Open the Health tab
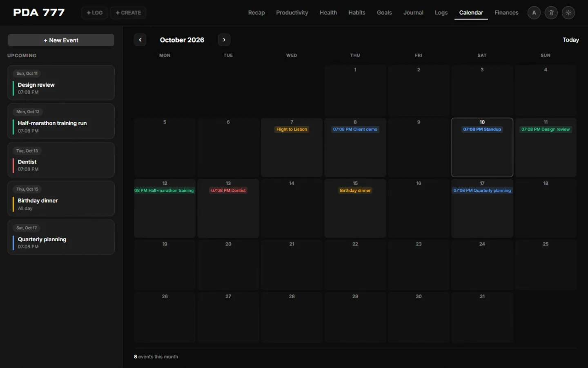588x368 pixels. click(328, 13)
